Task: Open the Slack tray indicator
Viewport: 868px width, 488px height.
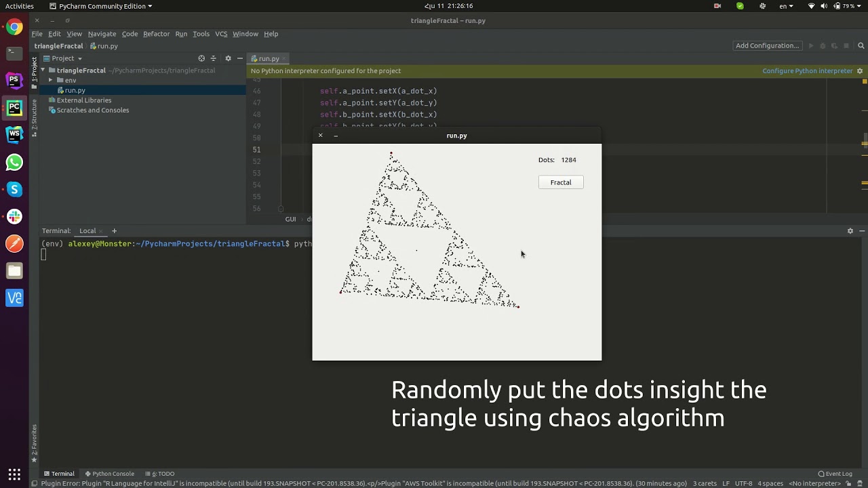Action: (x=763, y=6)
